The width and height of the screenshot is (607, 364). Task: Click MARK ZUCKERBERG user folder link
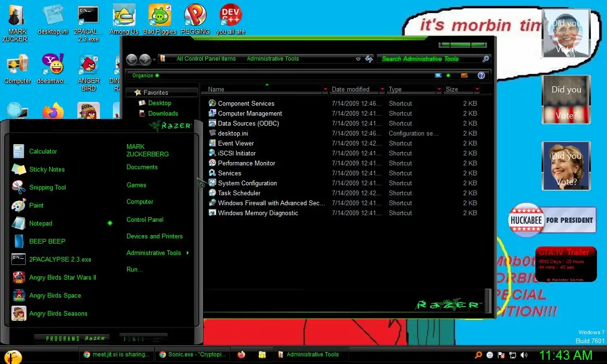(x=147, y=150)
